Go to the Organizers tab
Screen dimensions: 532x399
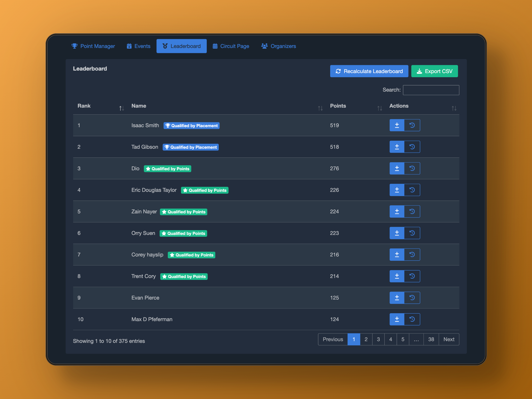(x=278, y=46)
